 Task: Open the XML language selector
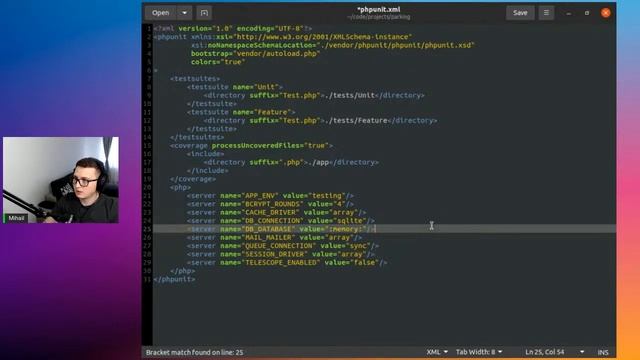pyautogui.click(x=437, y=352)
